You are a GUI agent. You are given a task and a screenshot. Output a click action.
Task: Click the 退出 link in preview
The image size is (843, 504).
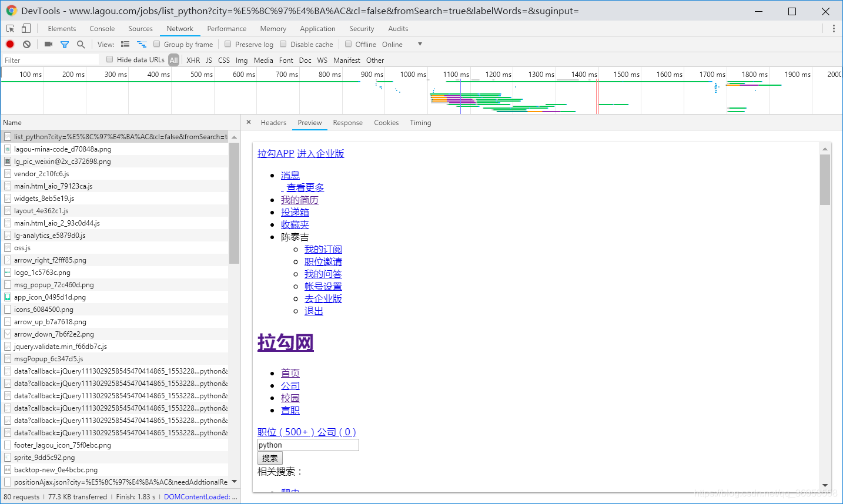(x=314, y=311)
